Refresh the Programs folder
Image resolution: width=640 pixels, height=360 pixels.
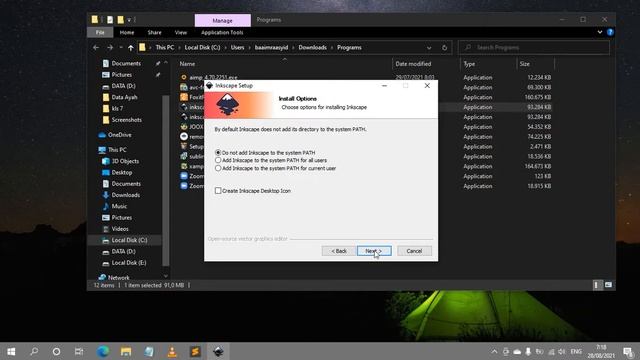coord(444,48)
